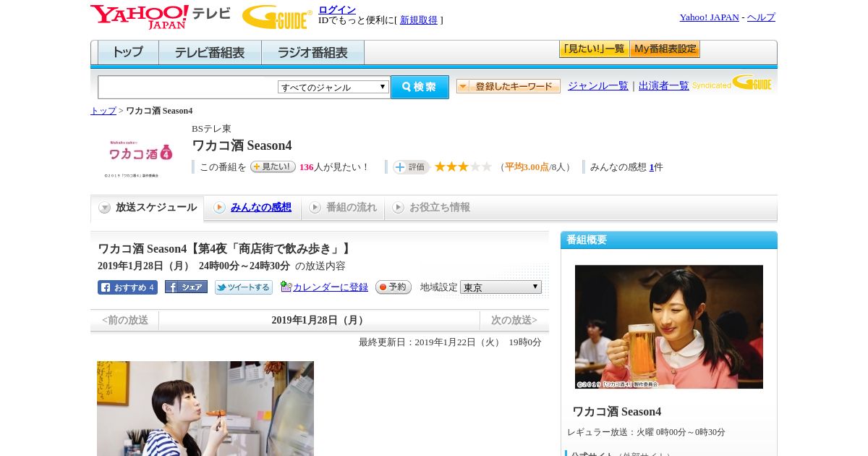Click the 評価 rating plus button
Viewport: 868px width, 456px height.
pyautogui.click(x=411, y=167)
